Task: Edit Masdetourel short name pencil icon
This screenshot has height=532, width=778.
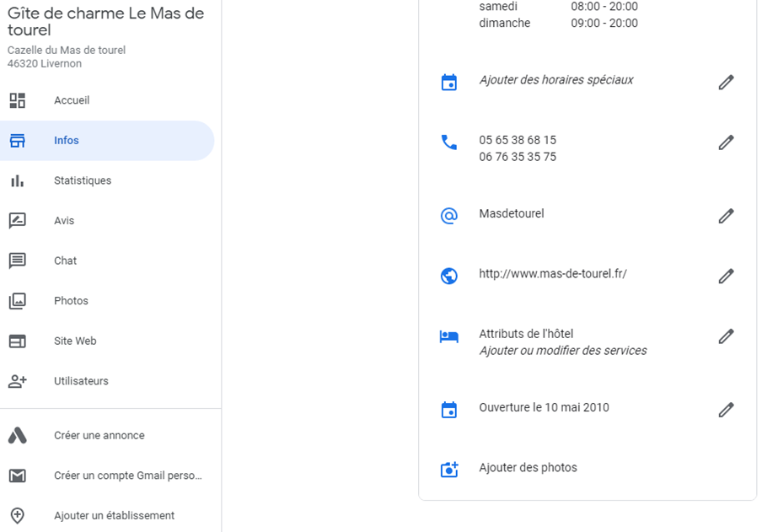Action: 726,216
